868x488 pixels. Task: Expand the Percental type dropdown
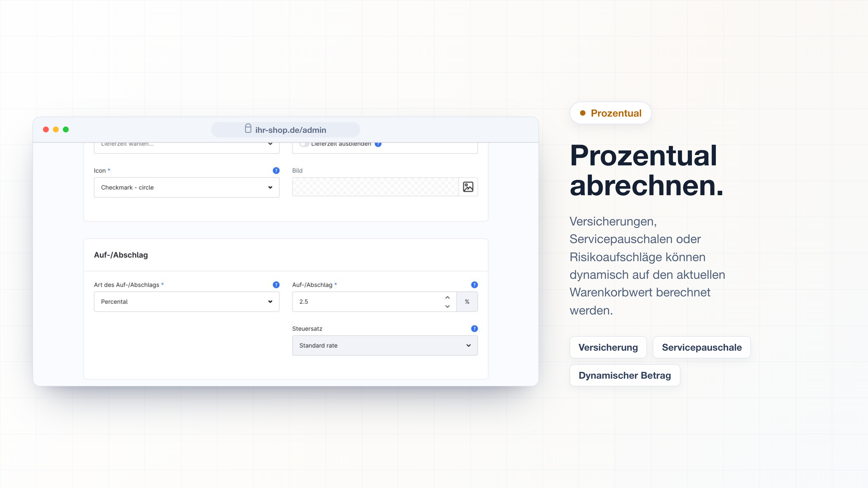187,301
